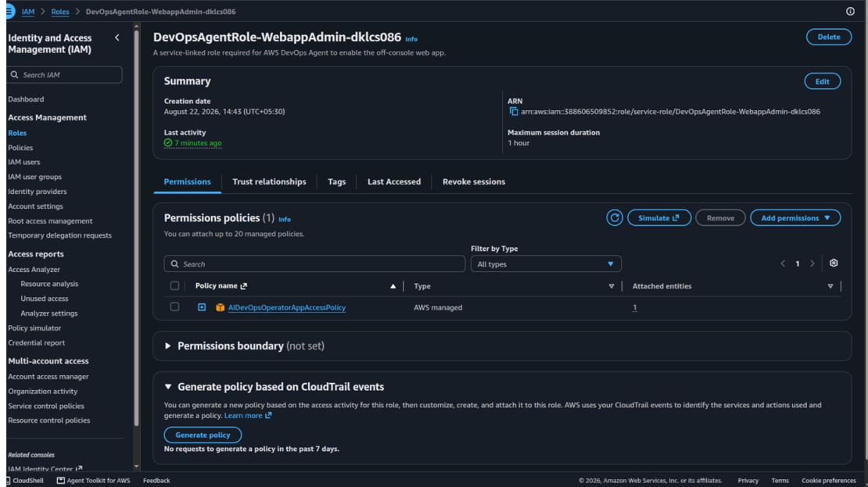The image size is (868, 487).
Task: Open Agent Toolkit for AWS icon
Action: (x=61, y=481)
